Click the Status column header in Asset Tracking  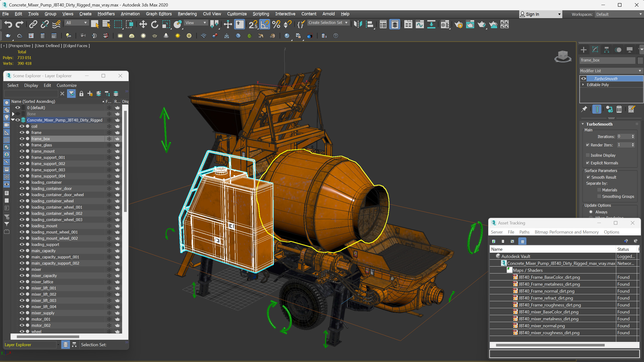626,249
